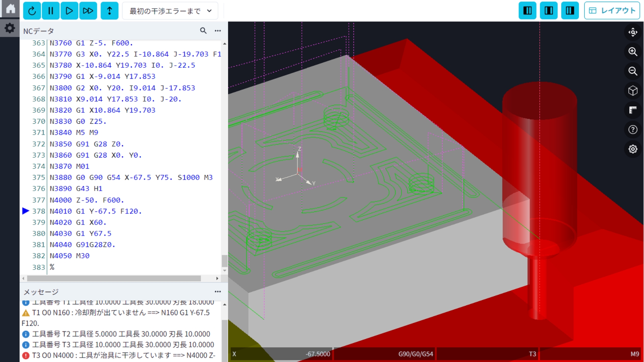Click the single-step execution arrow icon
644x362 pixels.
click(x=110, y=10)
